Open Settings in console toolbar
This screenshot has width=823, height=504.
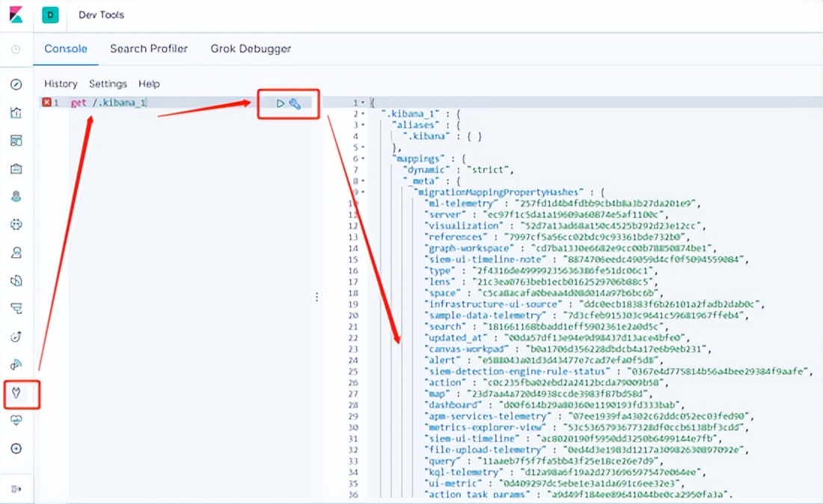click(108, 84)
